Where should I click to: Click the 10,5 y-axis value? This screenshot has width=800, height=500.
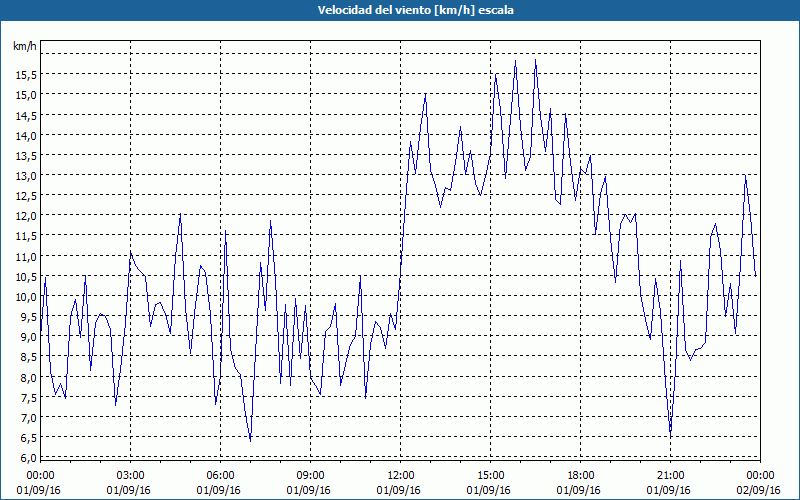point(26,277)
